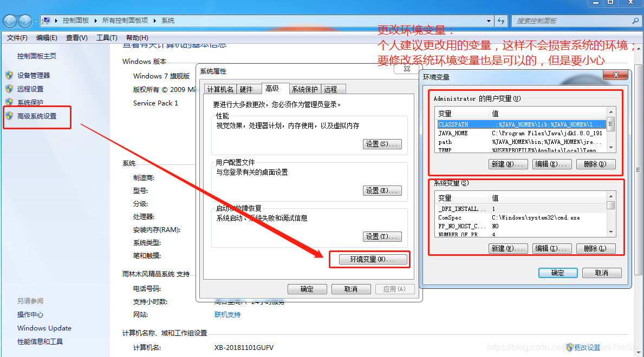Open the Windows Update link
Image resolution: width=644 pixels, height=357 pixels.
coord(44,328)
